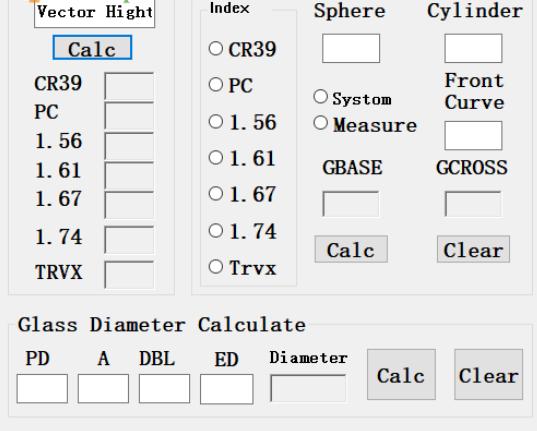Click Clear in Glass Diameter Calculate

(x=489, y=374)
